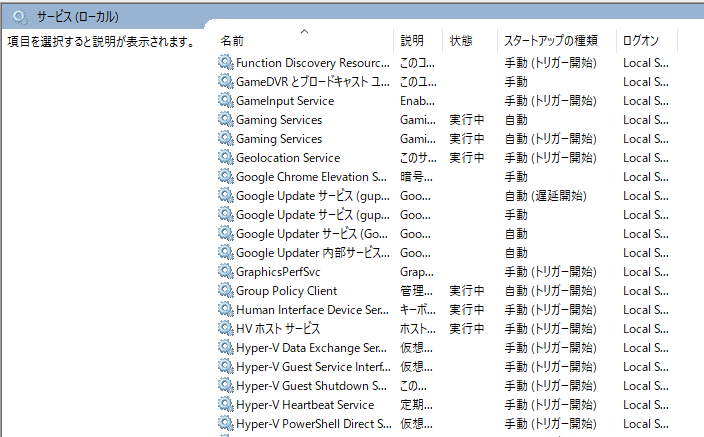The width and height of the screenshot is (704, 437).
Task: Click the gear icon beside Google Chrome Elevation Service
Action: tap(226, 177)
